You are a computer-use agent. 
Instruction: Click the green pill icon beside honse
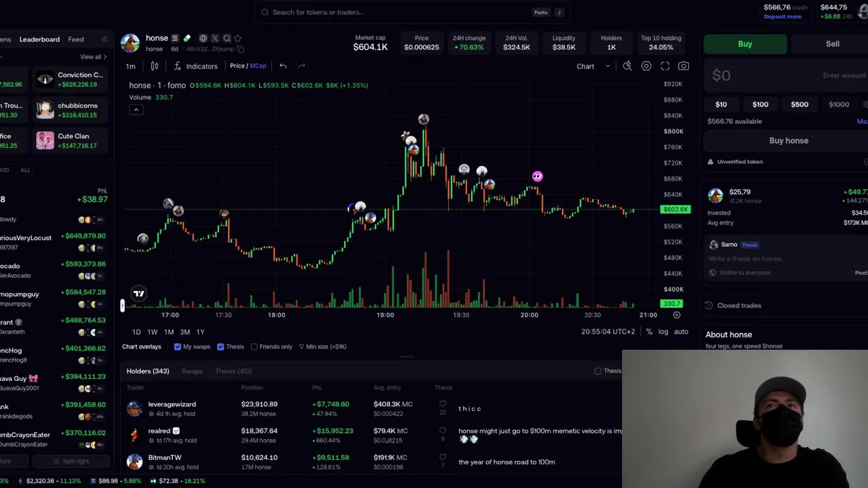pos(186,39)
